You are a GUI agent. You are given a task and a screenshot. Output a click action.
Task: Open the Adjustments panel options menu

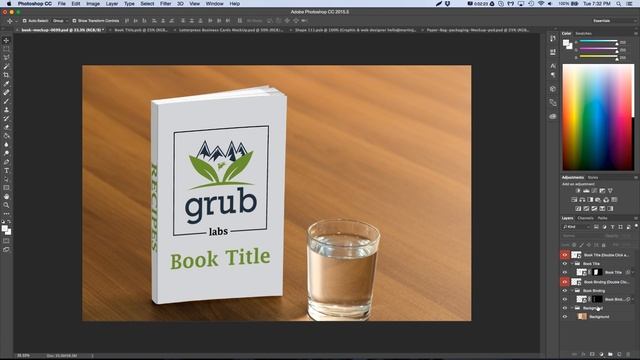pyautogui.click(x=636, y=178)
